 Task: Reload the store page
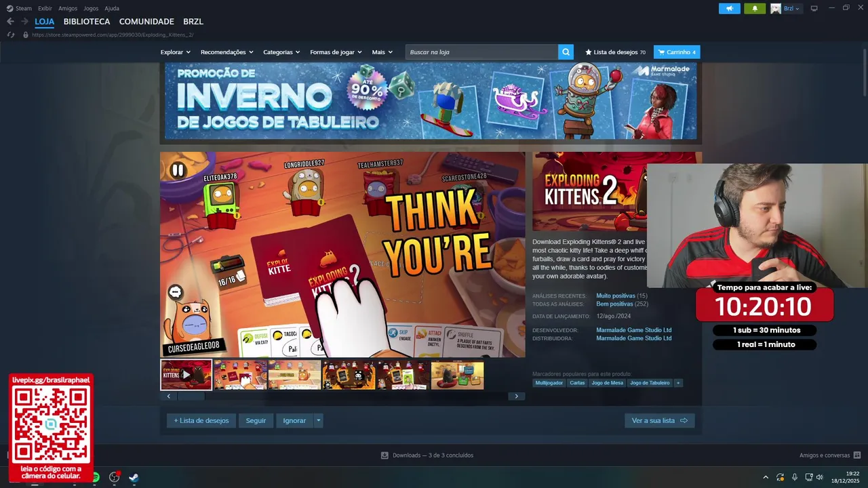tap(10, 35)
